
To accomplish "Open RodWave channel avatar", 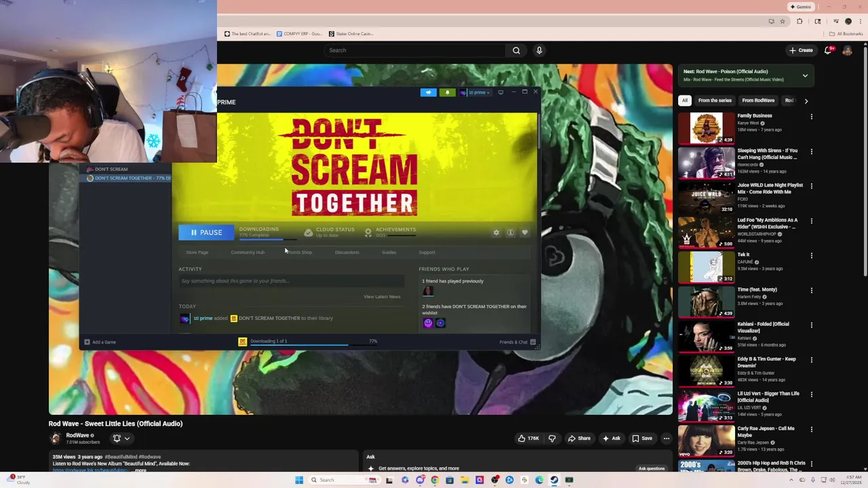I will (56, 439).
